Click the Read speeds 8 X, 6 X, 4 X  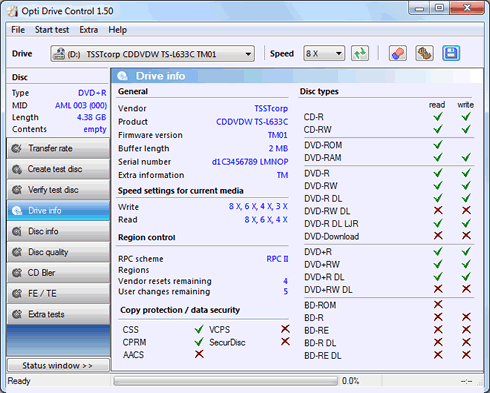tap(266, 220)
